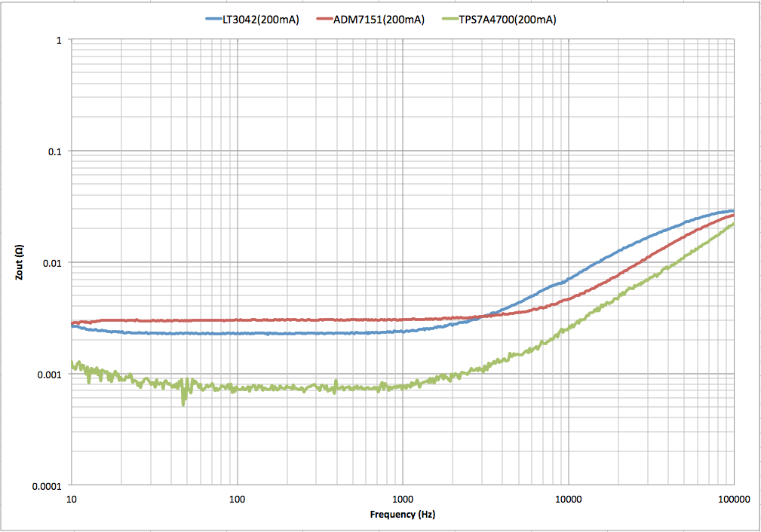Click the y-axis label 0.01

[52, 263]
